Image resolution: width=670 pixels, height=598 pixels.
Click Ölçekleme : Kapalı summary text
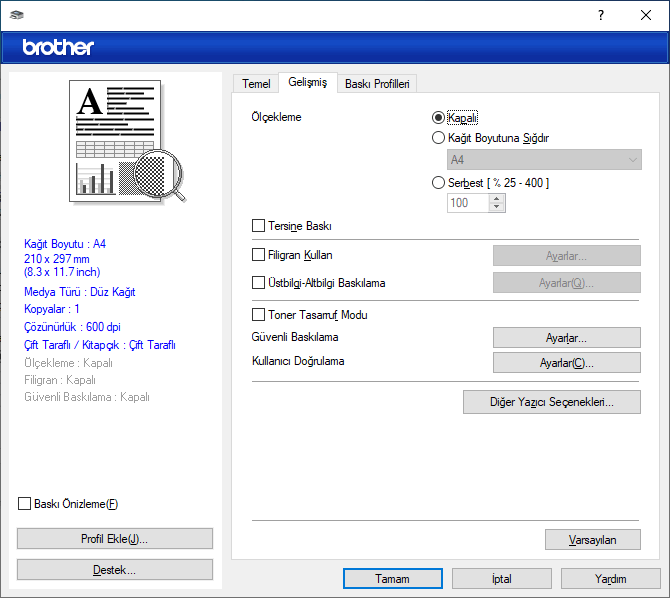pyautogui.click(x=68, y=363)
